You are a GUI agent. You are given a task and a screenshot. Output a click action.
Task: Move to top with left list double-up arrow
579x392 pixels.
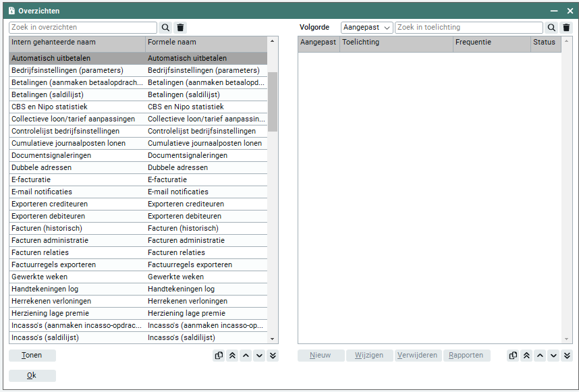[x=232, y=356]
